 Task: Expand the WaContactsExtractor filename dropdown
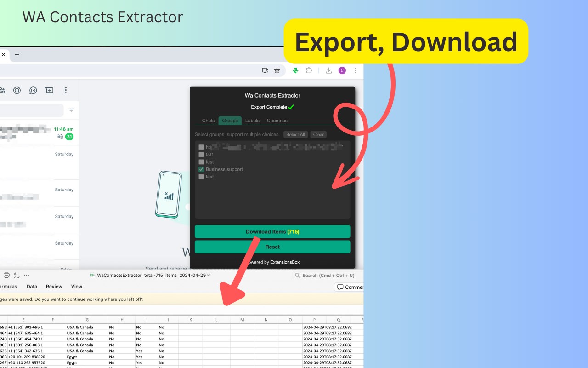(x=208, y=275)
